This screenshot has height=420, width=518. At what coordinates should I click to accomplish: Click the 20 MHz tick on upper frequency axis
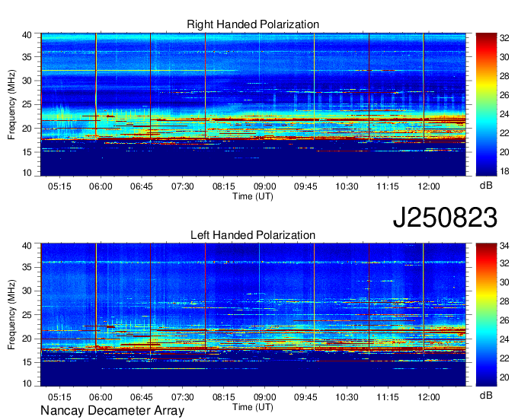(27, 129)
